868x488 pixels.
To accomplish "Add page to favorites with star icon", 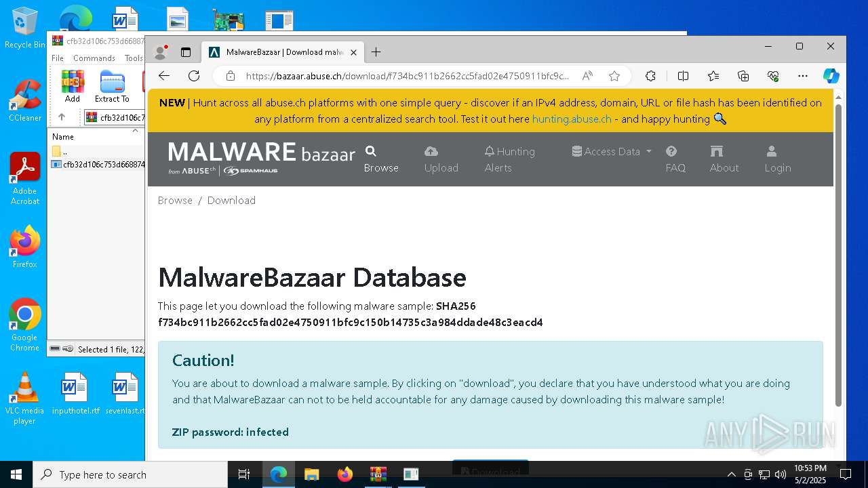I will click(614, 76).
